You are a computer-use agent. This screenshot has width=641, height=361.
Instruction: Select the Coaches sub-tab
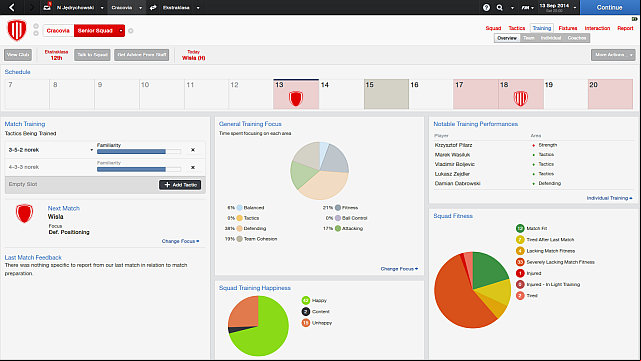click(577, 38)
